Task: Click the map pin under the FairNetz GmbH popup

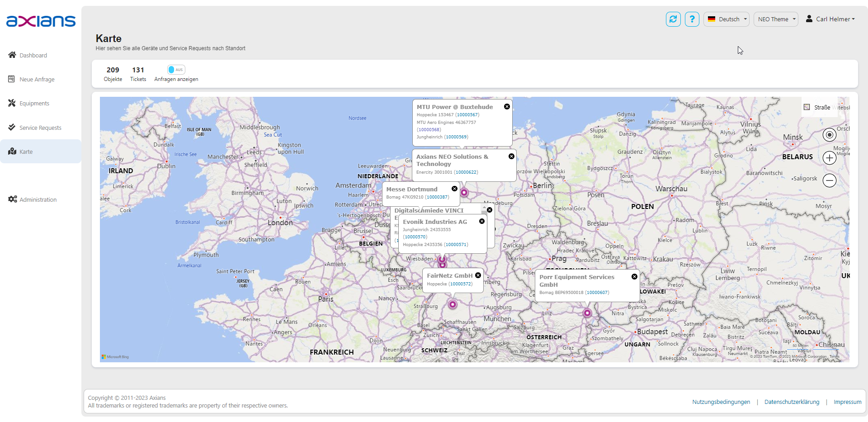Action: (x=453, y=304)
